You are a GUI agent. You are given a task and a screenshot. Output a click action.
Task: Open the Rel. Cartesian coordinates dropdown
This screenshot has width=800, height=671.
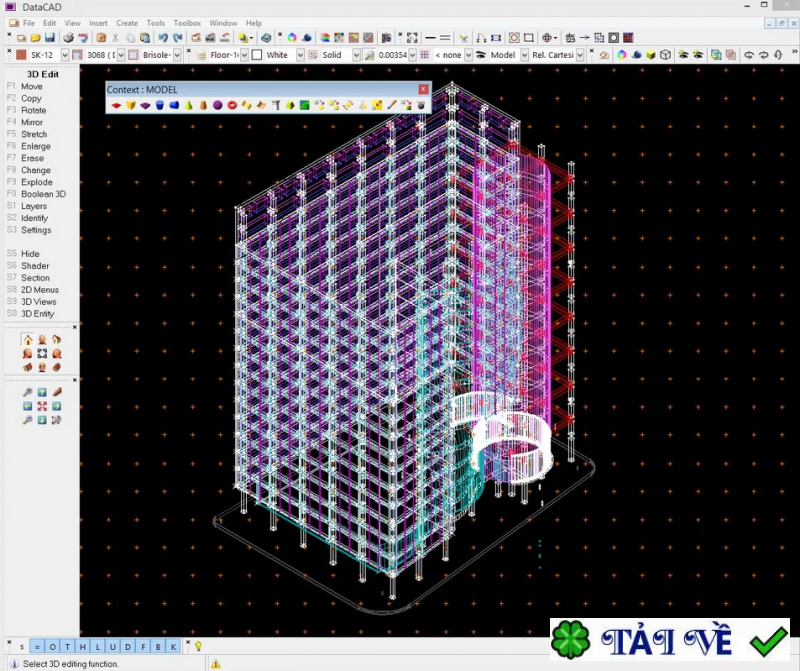tap(580, 55)
